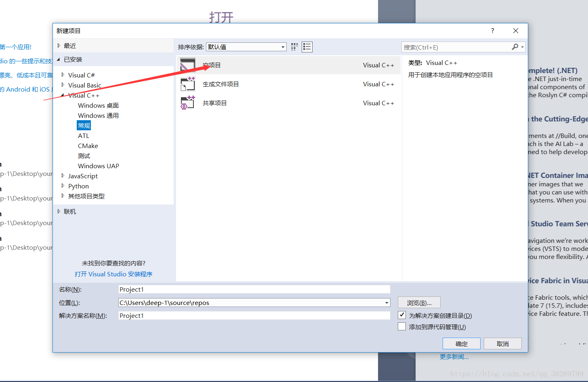Image resolution: width=588 pixels, height=382 pixels.
Task: Click the 其他项目类型 tree label
Action: click(x=86, y=196)
